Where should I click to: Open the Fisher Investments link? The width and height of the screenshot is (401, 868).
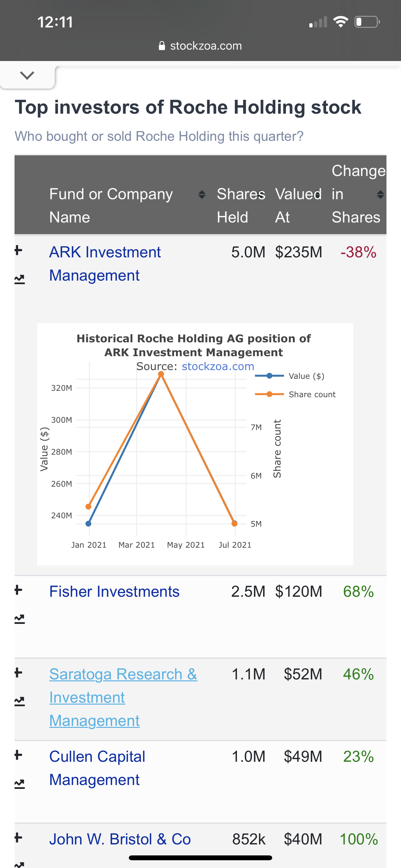[x=114, y=592]
